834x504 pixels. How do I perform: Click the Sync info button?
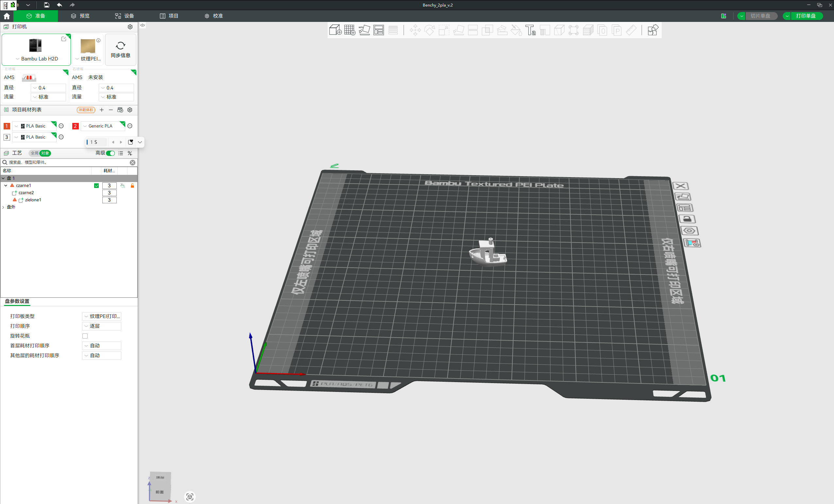[x=121, y=49]
